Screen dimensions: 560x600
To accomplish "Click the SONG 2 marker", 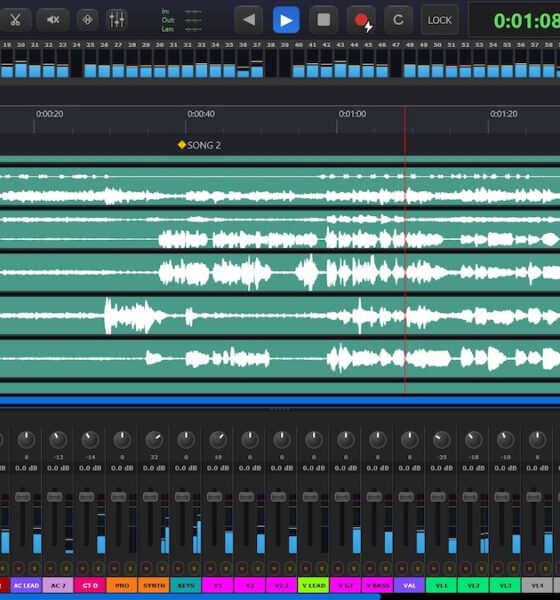I will [x=199, y=145].
